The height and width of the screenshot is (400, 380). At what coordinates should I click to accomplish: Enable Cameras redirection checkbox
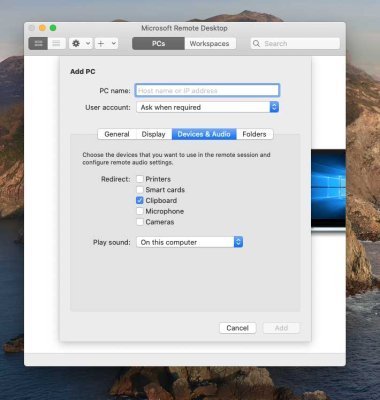point(140,222)
